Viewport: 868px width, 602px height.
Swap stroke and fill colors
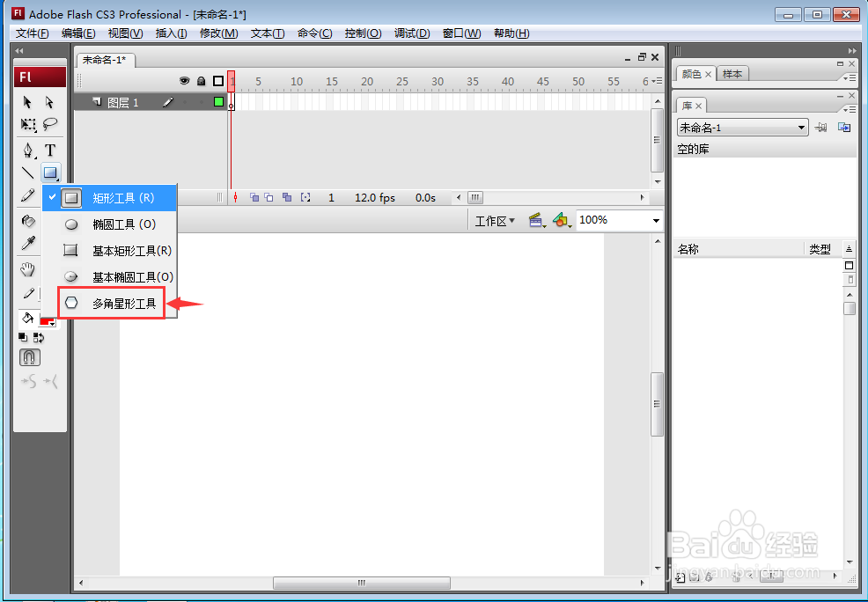point(39,337)
